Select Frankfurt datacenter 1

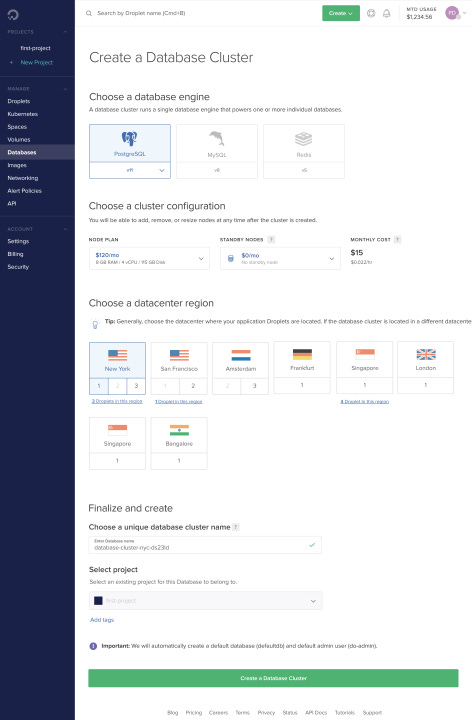coord(302,385)
